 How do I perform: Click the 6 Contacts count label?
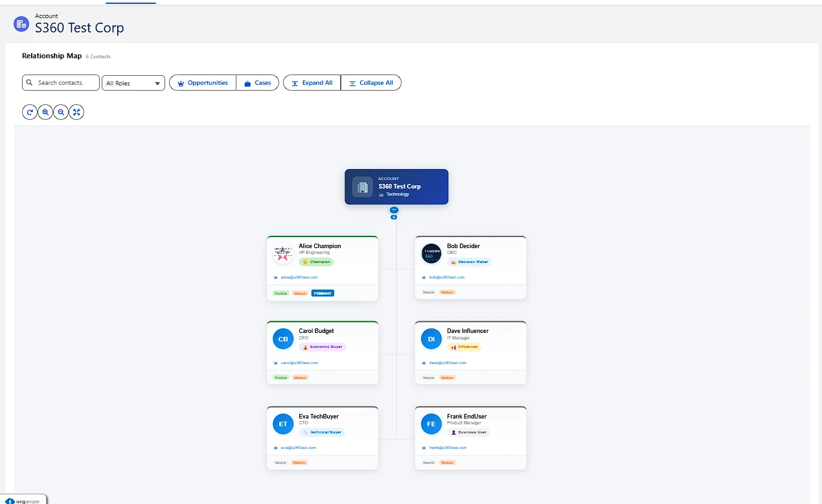click(x=98, y=56)
